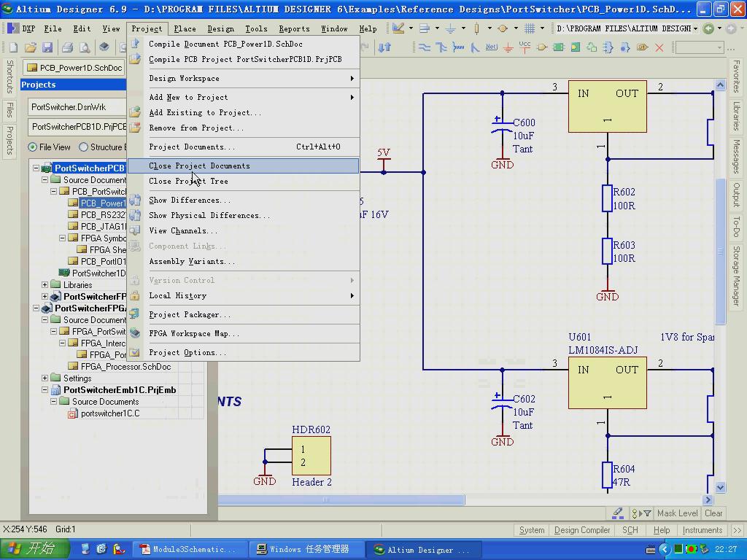Select the red No ERC cross icon

(x=659, y=47)
